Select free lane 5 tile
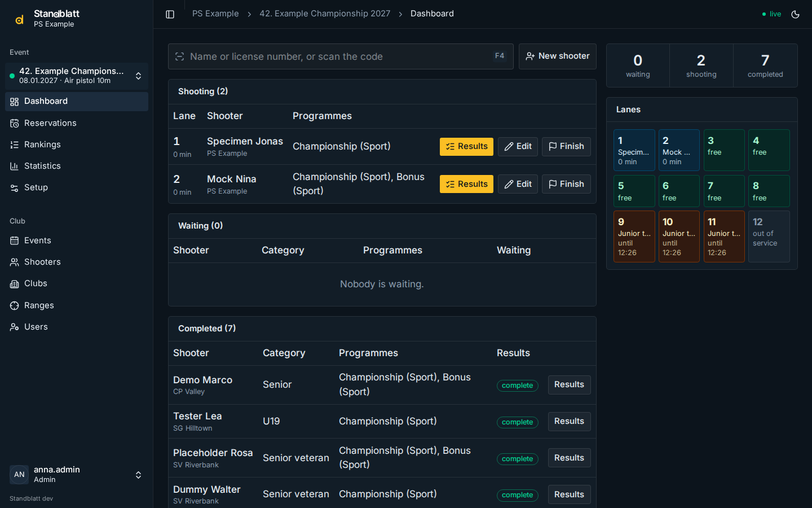 pos(634,191)
